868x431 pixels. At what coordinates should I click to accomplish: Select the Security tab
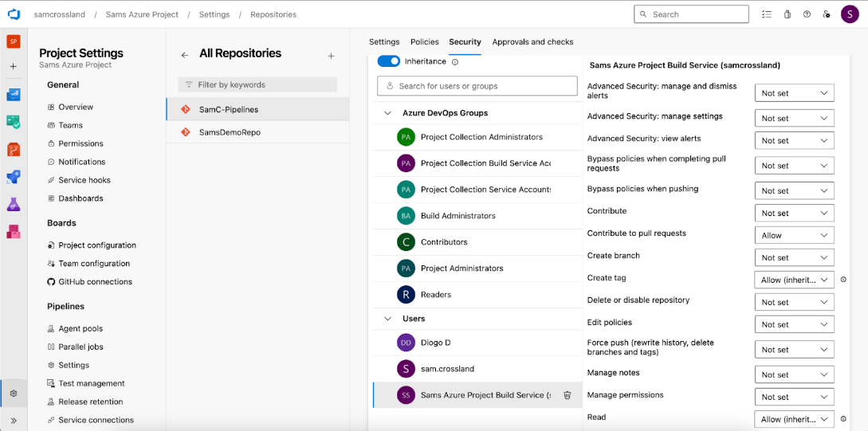(465, 42)
